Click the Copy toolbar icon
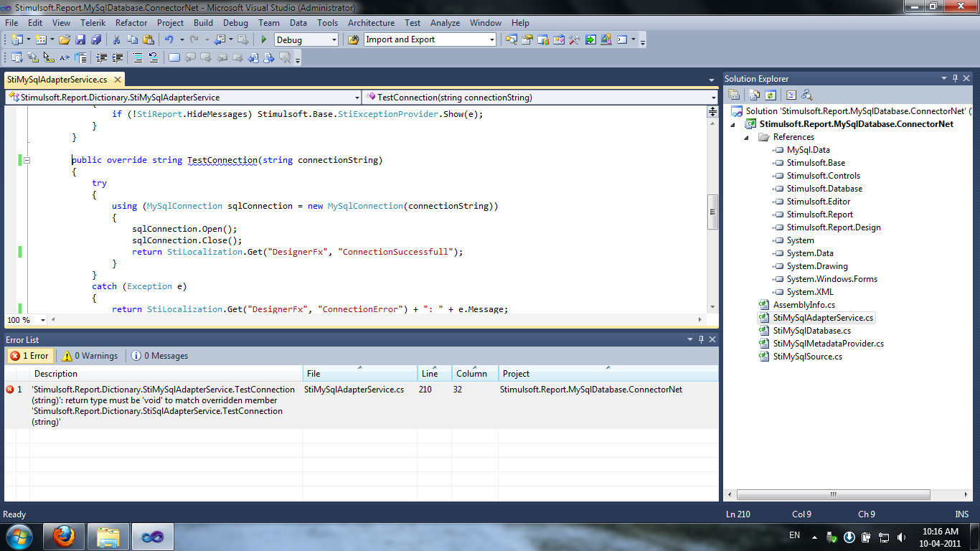Image resolution: width=980 pixels, height=551 pixels. (133, 40)
